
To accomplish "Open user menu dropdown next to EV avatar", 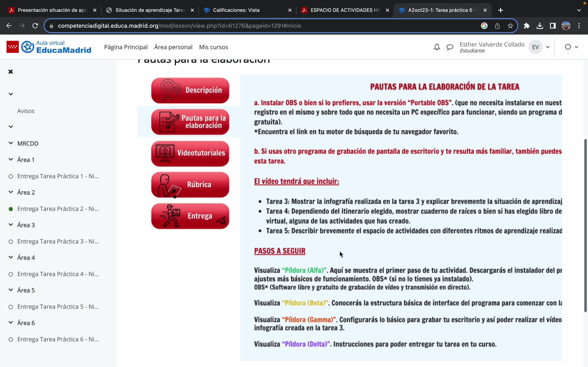I will pos(548,47).
